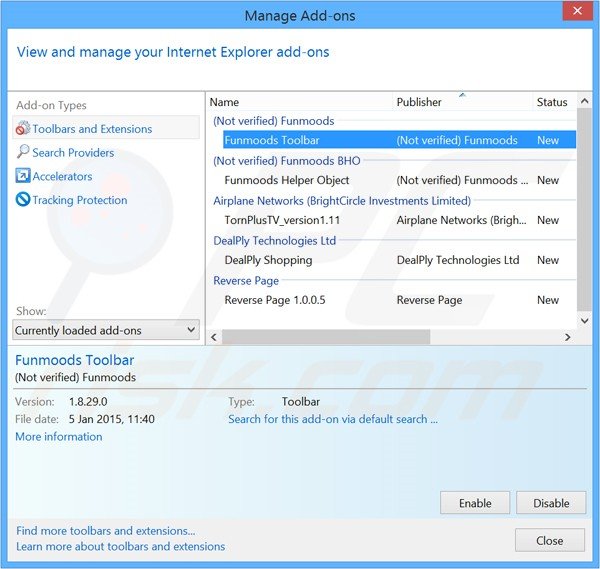Open Learn more about toolbars and extensions link
The width and height of the screenshot is (600, 569).
point(121,546)
